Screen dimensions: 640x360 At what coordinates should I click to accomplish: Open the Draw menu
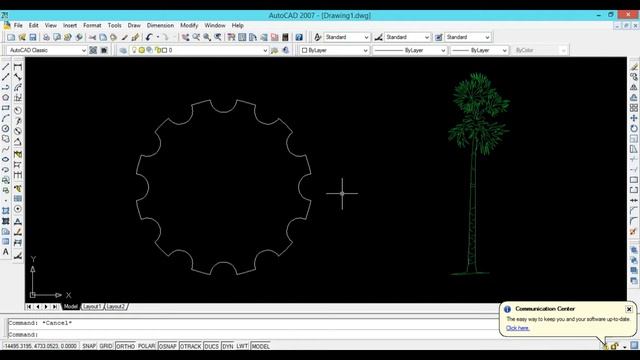point(134,25)
